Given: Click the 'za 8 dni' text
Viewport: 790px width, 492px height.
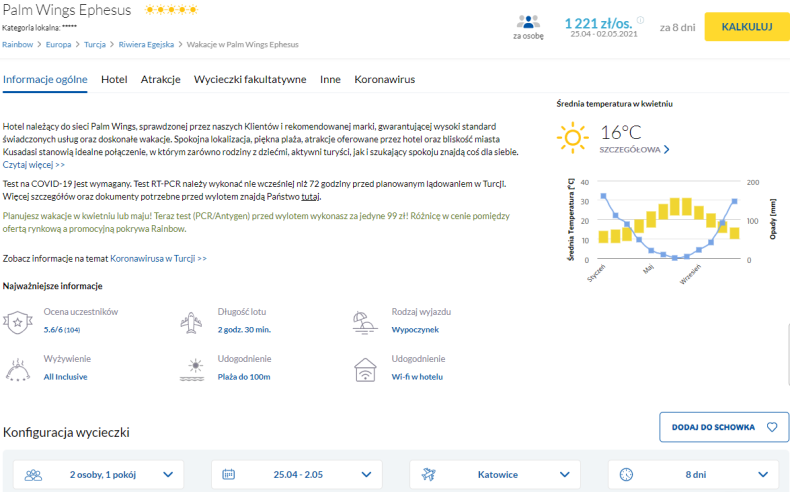Looking at the screenshot, I should [x=677, y=27].
